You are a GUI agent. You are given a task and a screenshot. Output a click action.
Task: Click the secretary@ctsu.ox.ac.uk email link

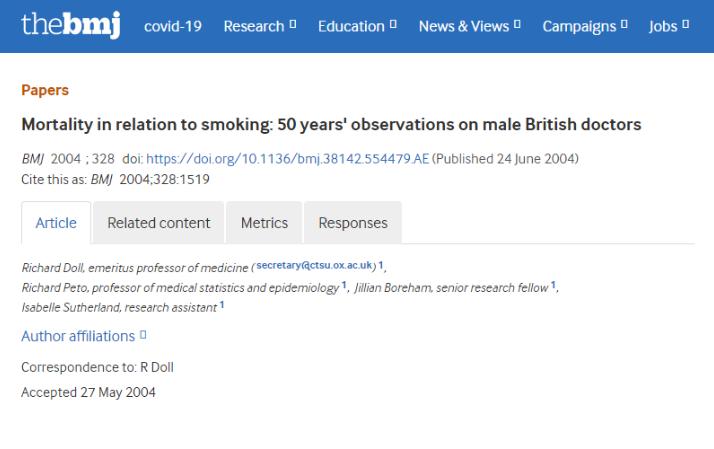click(314, 265)
